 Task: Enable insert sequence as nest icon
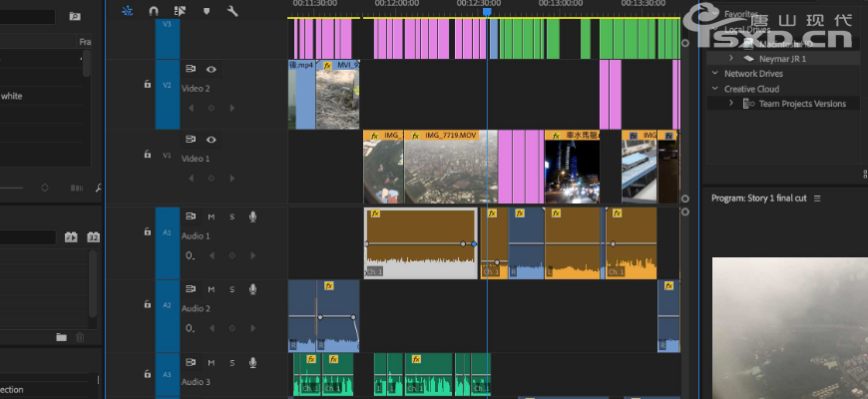[x=127, y=11]
